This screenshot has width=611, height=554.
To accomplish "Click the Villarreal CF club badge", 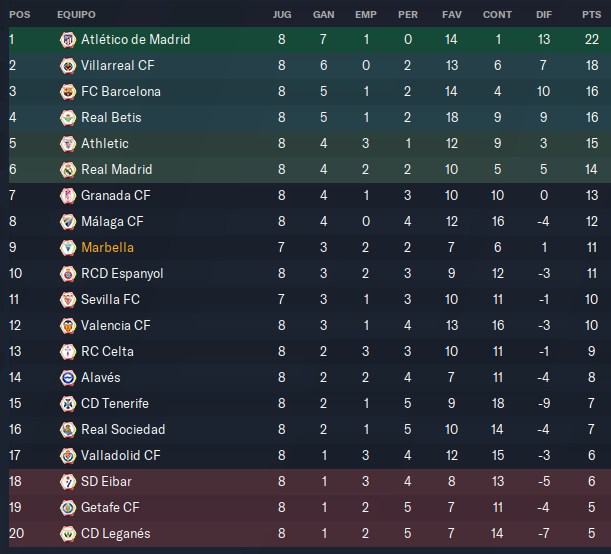I will click(x=68, y=66).
